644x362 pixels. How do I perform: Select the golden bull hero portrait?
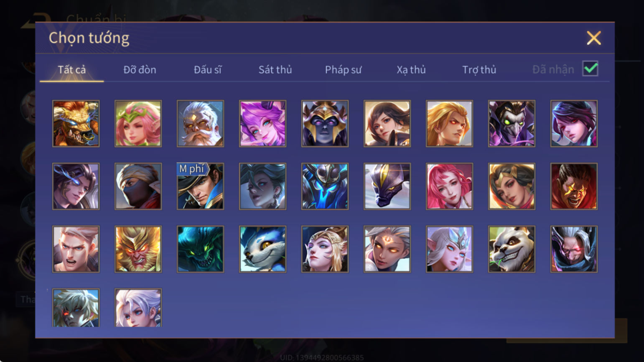[76, 123]
